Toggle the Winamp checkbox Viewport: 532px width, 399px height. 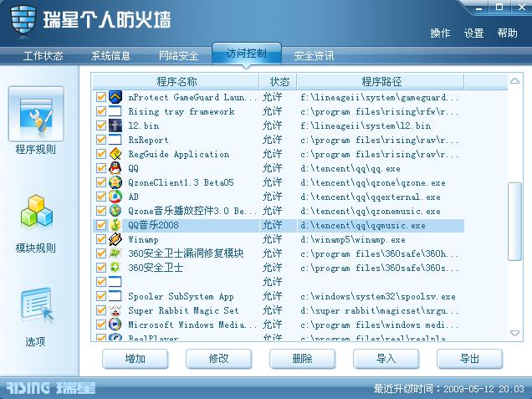pos(101,239)
